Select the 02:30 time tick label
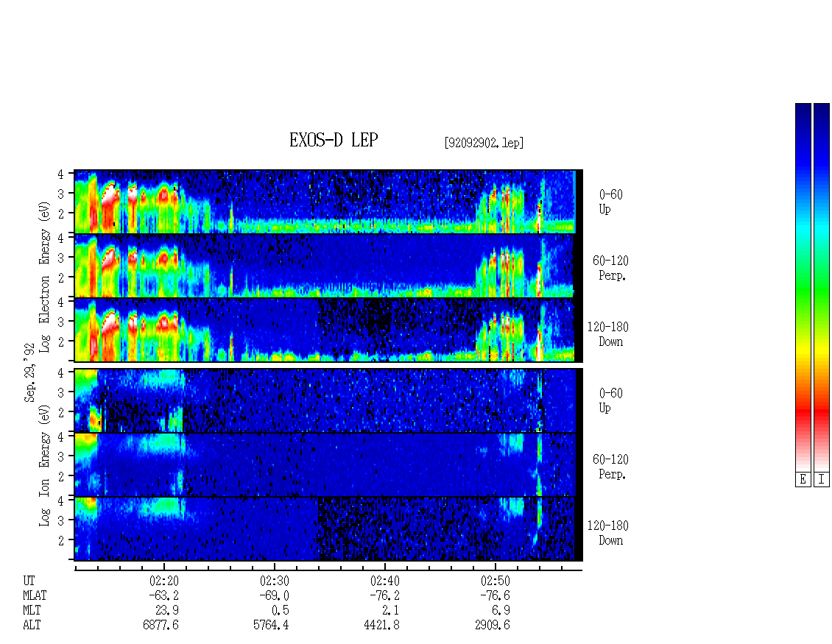The width and height of the screenshot is (832, 644). pos(275,581)
